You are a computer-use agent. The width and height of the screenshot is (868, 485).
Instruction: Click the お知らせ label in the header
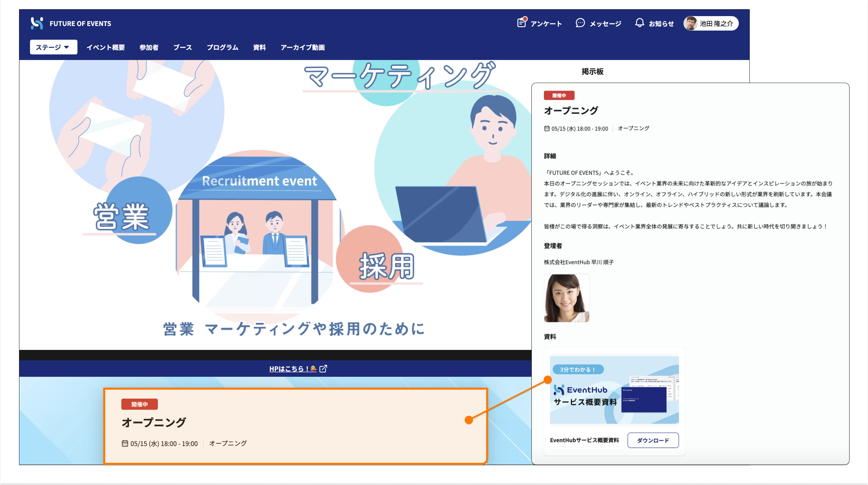pos(661,24)
